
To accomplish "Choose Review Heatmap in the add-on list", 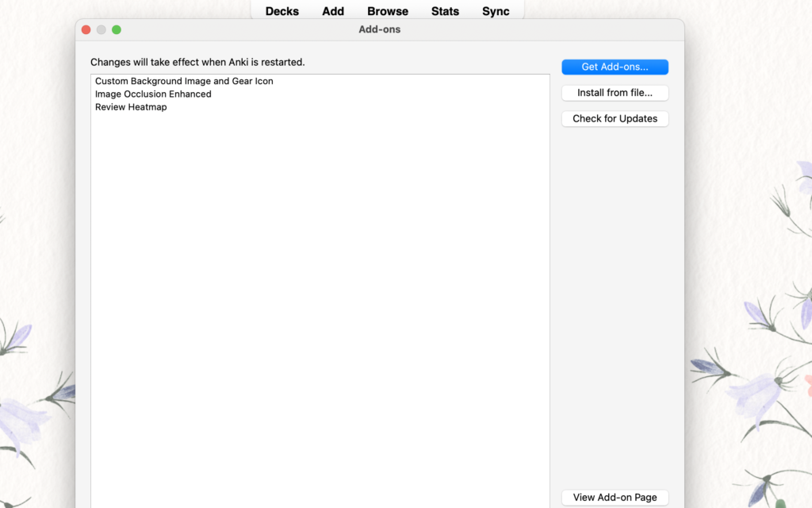I will tap(131, 107).
